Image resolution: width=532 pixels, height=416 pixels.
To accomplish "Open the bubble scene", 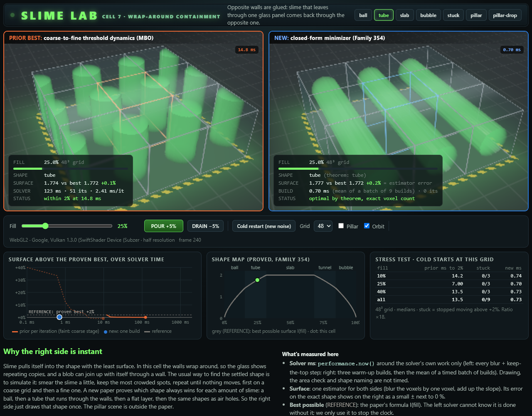I will (x=428, y=15).
